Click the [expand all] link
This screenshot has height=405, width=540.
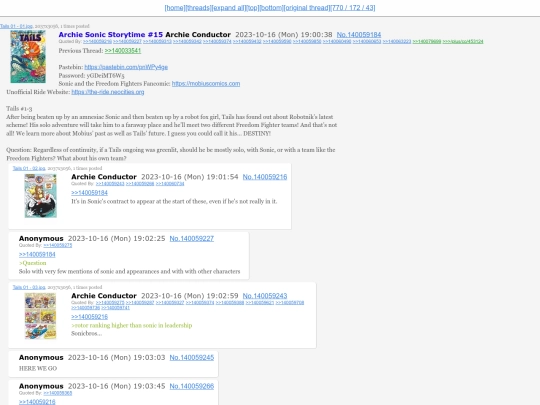(x=229, y=8)
